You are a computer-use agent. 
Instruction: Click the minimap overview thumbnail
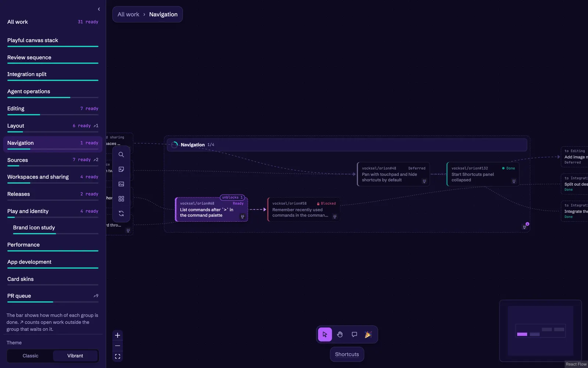point(541,331)
